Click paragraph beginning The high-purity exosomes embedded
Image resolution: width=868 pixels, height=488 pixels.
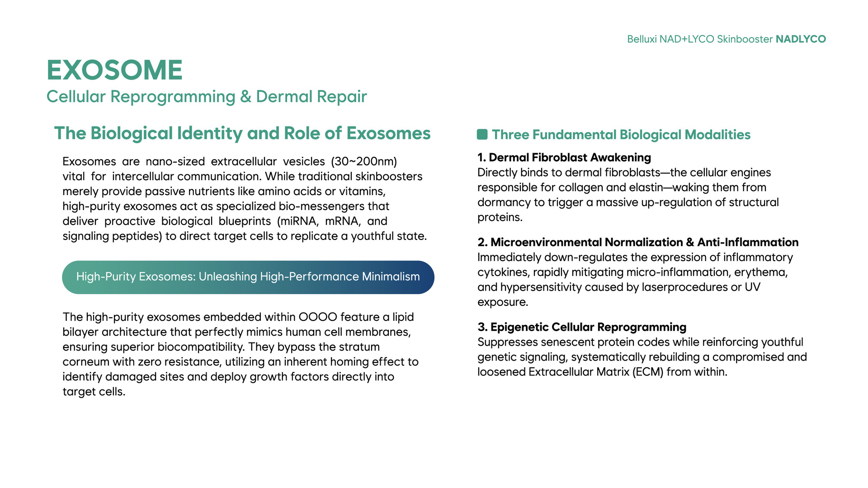pyautogui.click(x=241, y=354)
